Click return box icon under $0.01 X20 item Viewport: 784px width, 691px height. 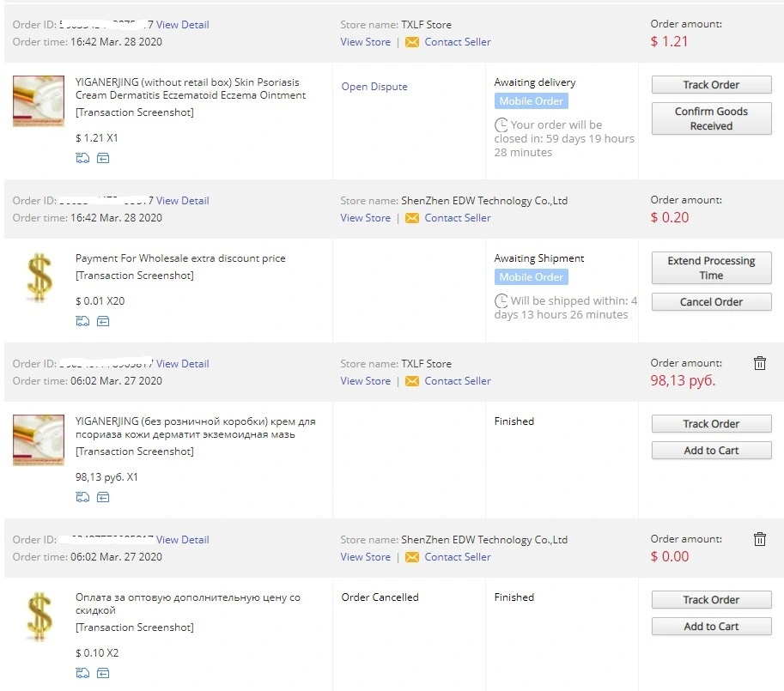103,321
